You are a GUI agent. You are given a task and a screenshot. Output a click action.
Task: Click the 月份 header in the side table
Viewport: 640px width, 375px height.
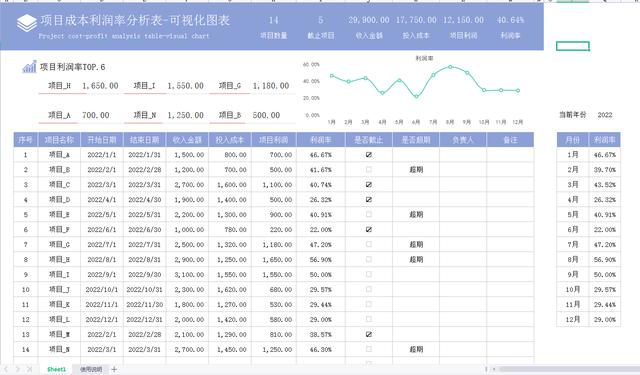tap(573, 140)
